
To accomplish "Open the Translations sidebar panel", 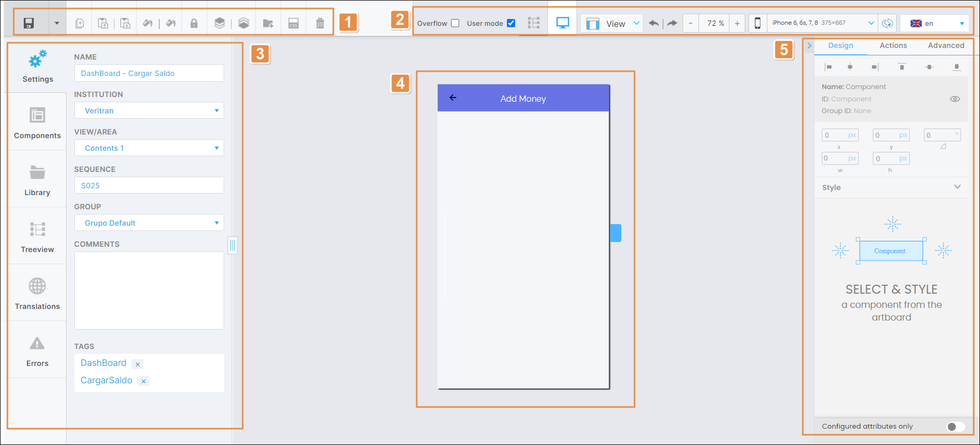I will coord(37,293).
